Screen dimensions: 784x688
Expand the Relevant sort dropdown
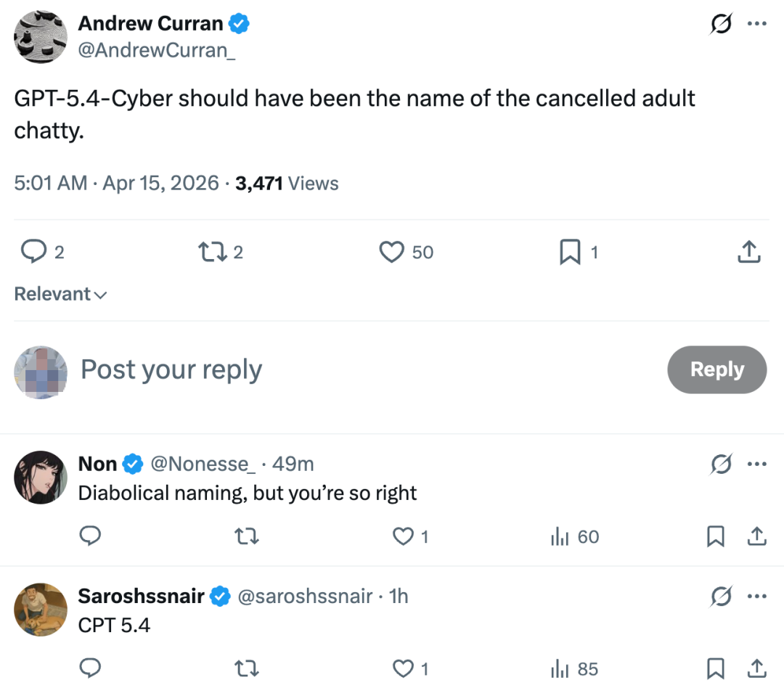(x=61, y=294)
